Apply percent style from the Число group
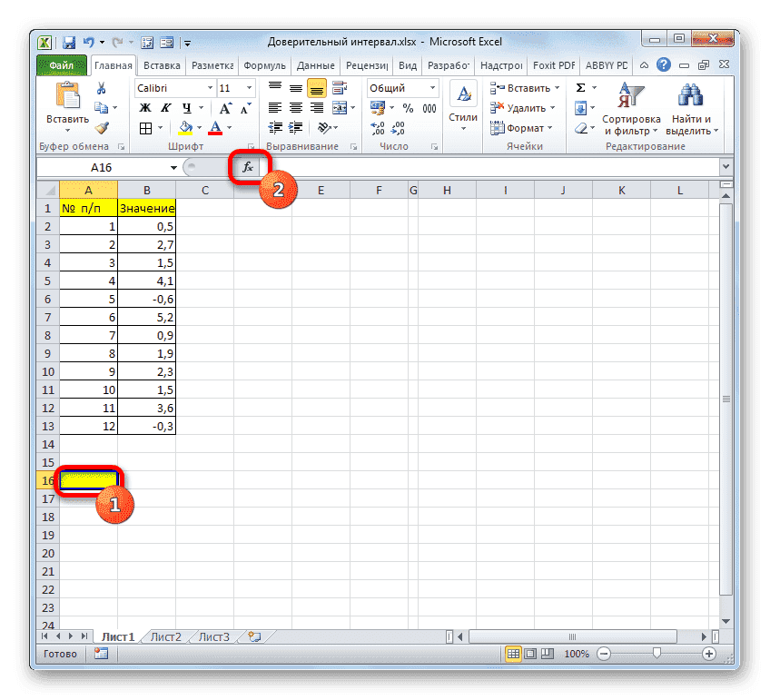Screen dimensions: 770x700 [407, 108]
